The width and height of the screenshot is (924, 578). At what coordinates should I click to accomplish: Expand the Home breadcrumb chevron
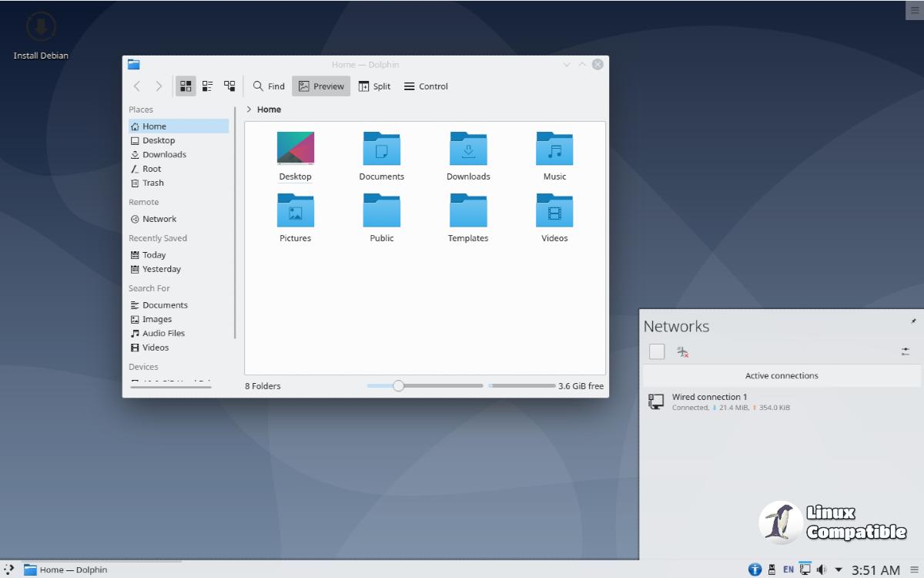[249, 109]
